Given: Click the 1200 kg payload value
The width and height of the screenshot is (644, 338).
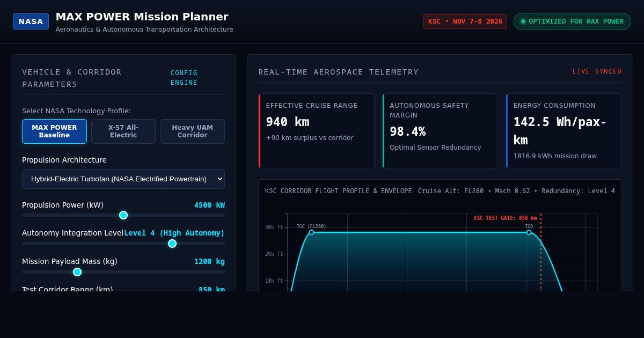Looking at the screenshot, I should (x=209, y=261).
